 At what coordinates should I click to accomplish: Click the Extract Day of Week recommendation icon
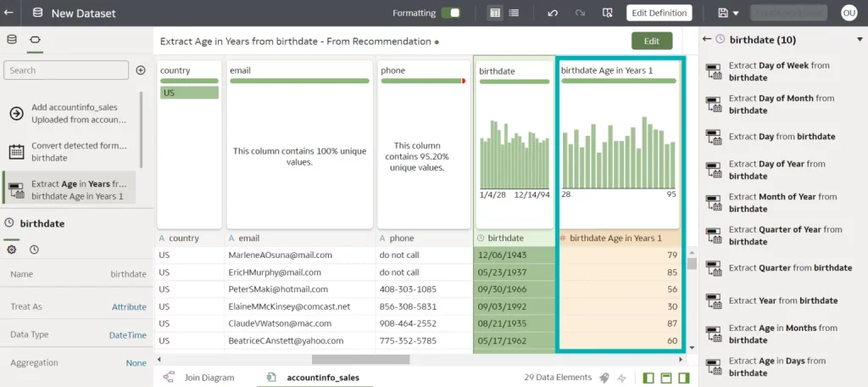(714, 71)
